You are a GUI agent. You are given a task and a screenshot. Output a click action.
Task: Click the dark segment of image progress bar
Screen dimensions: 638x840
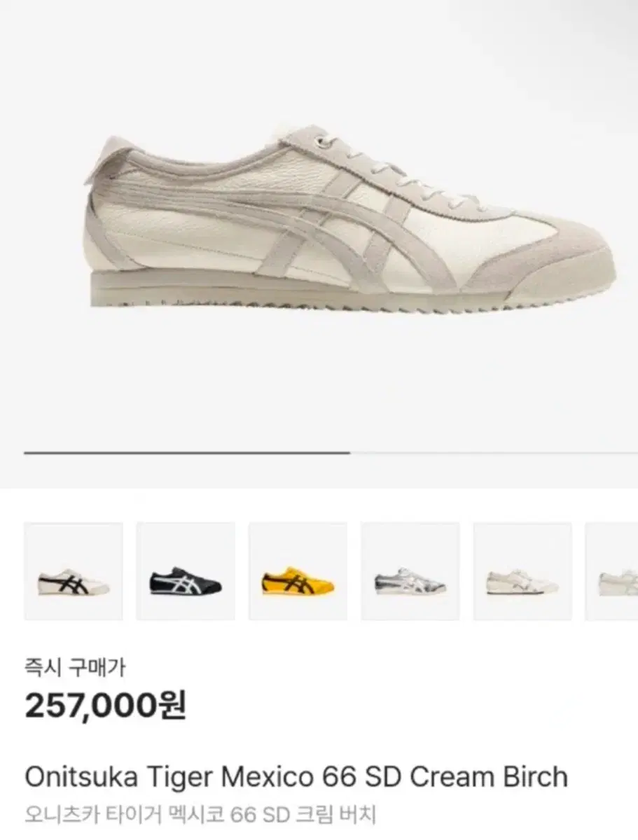pos(187,453)
